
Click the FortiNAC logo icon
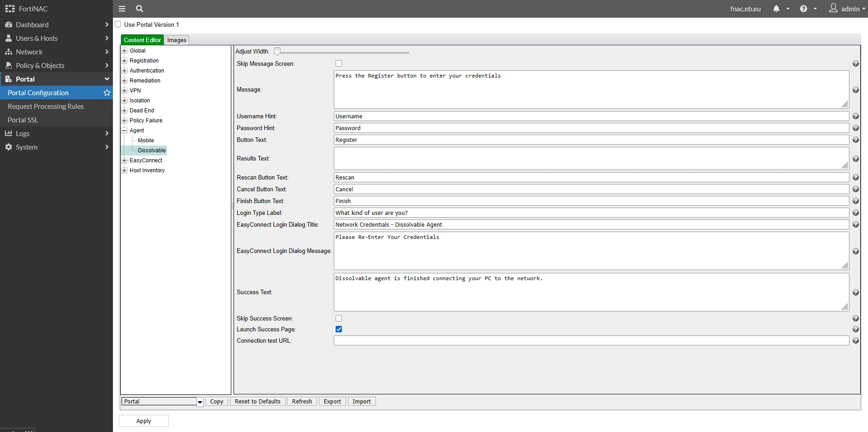pos(10,9)
